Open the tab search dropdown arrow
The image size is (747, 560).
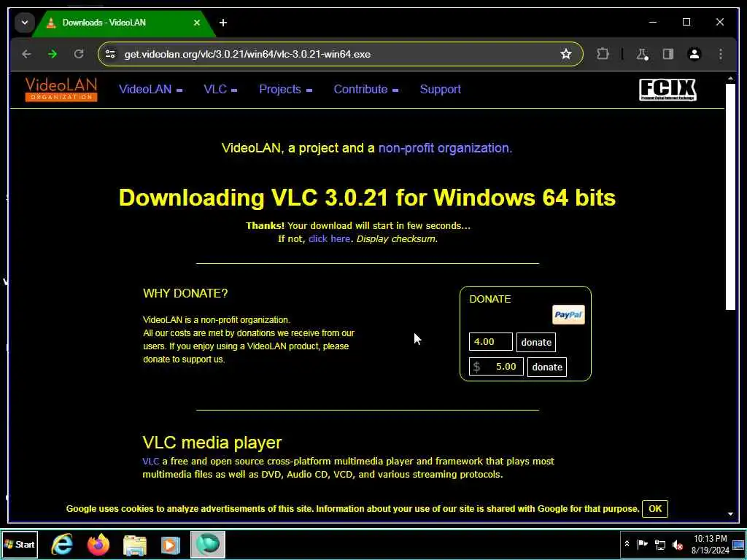[x=24, y=23]
